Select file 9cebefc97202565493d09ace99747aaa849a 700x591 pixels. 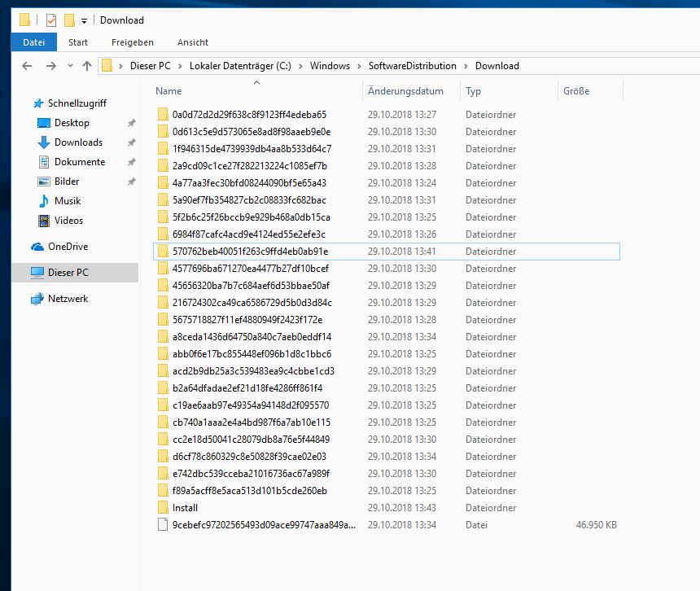click(x=264, y=525)
